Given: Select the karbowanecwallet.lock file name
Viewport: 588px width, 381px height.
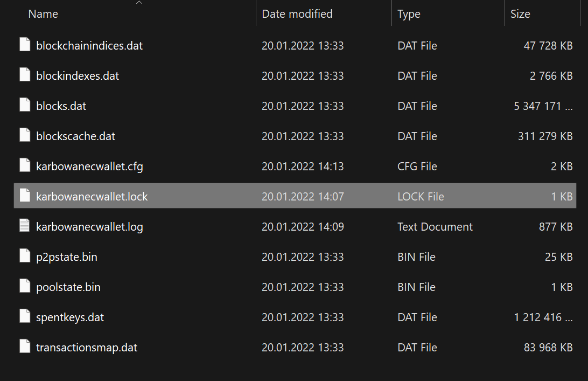Looking at the screenshot, I should pyautogui.click(x=92, y=197).
